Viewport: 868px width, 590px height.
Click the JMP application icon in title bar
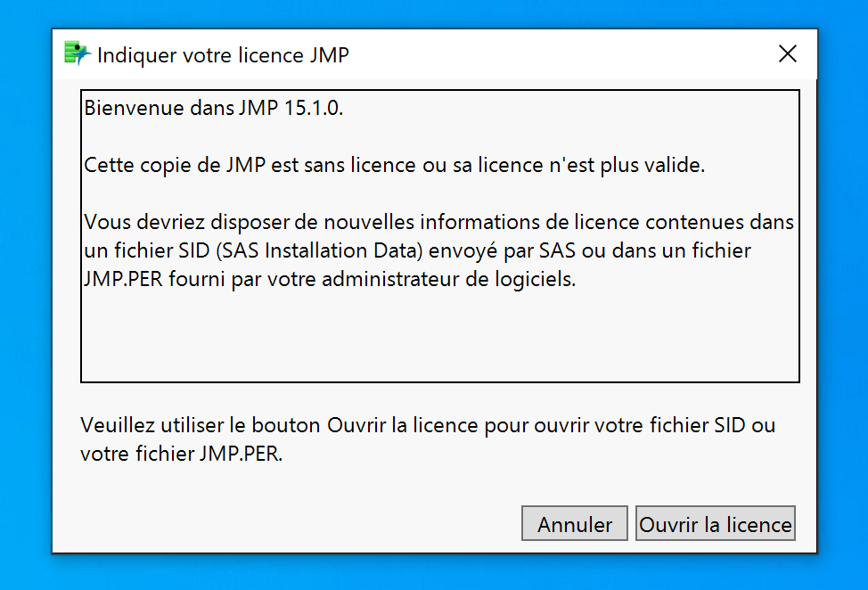click(78, 54)
